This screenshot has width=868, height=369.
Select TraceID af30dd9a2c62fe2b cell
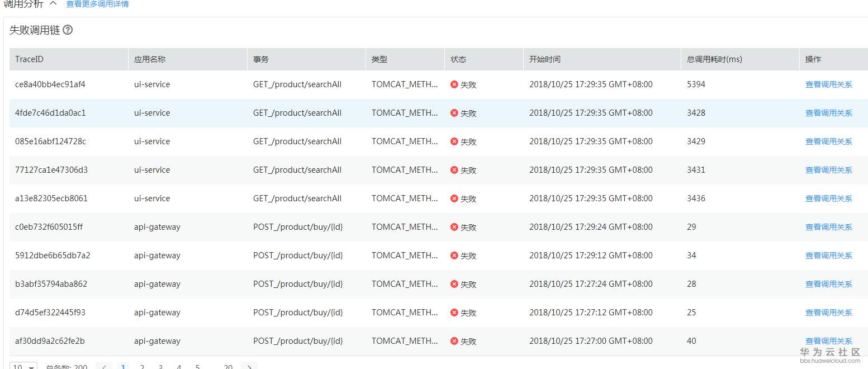[x=50, y=341]
